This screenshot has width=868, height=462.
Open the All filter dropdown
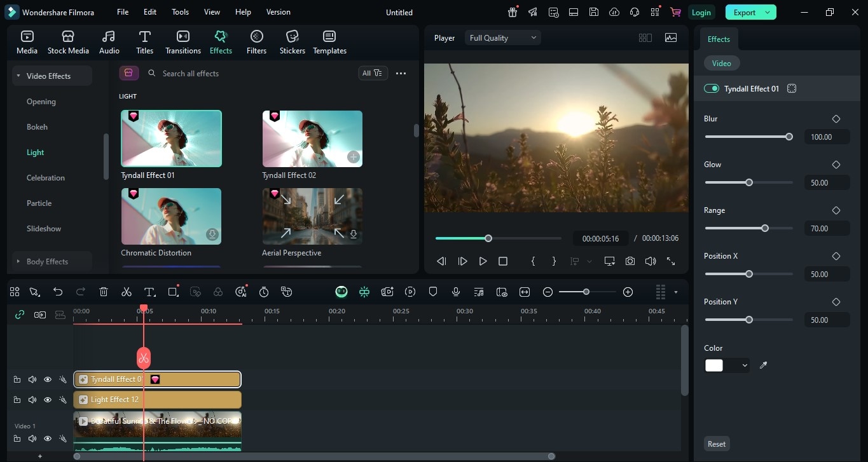tap(373, 73)
